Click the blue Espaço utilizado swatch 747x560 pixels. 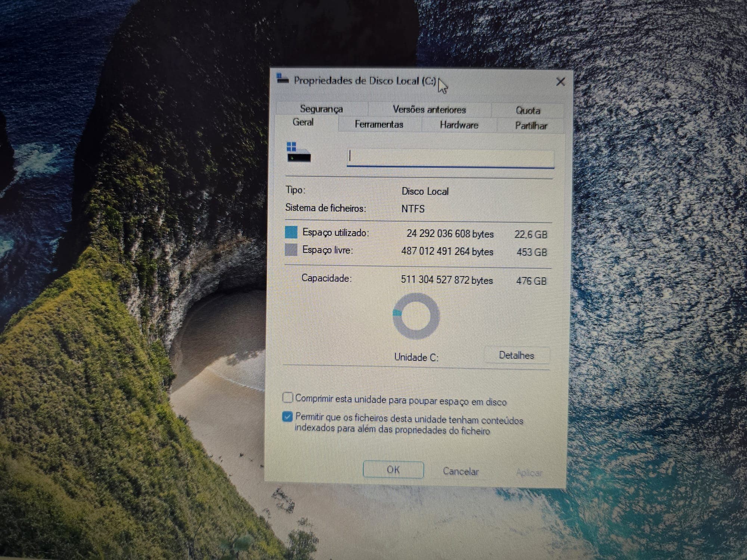(x=291, y=232)
